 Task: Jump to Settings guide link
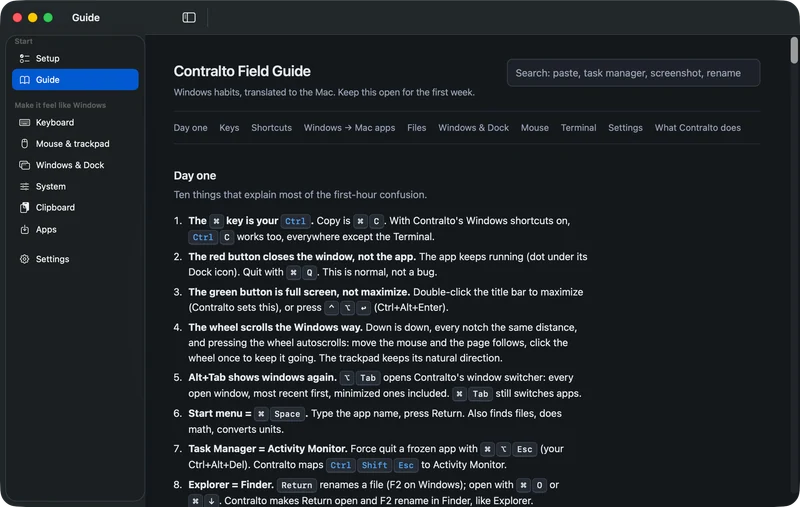click(625, 128)
